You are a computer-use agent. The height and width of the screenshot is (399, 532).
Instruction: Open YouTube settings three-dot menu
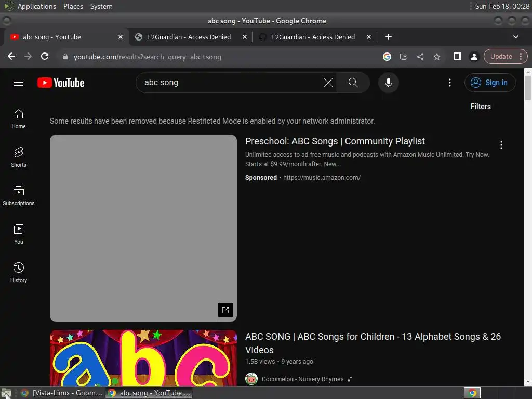pyautogui.click(x=449, y=83)
